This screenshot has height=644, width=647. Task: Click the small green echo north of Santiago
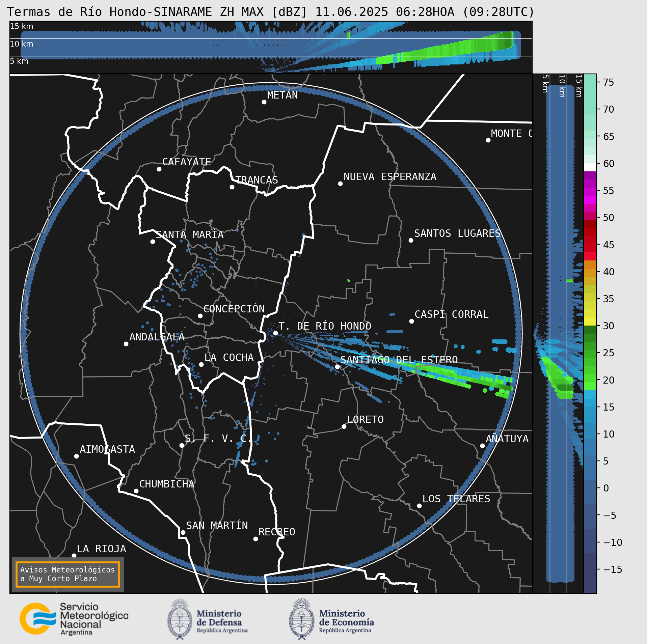tap(349, 280)
